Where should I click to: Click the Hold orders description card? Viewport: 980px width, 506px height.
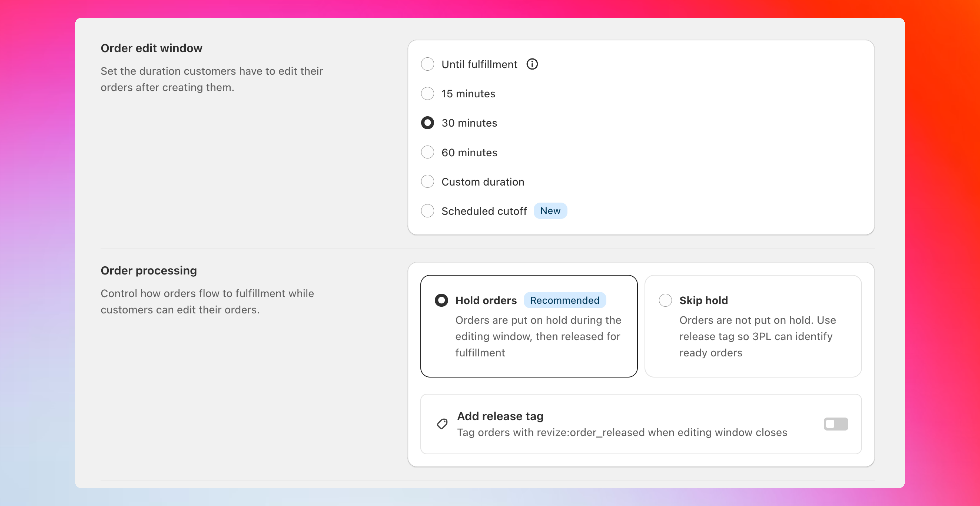click(529, 337)
